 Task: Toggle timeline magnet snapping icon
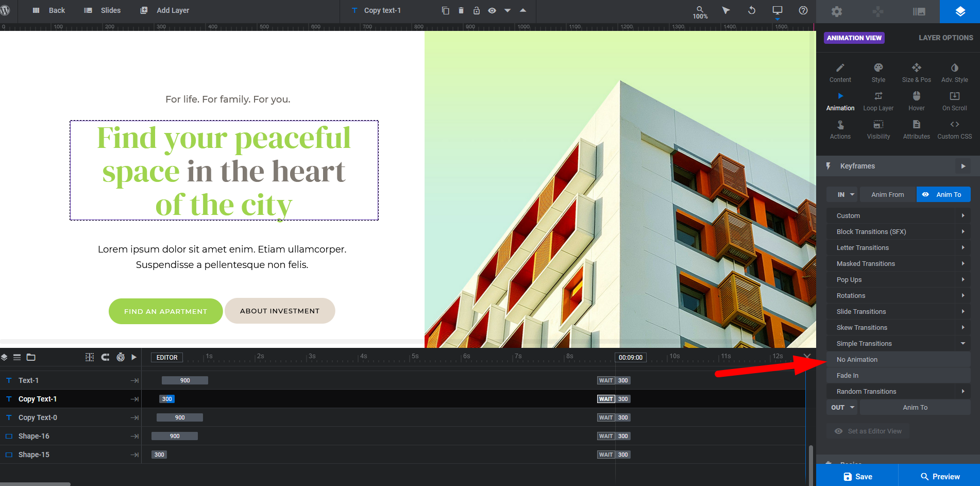[105, 357]
